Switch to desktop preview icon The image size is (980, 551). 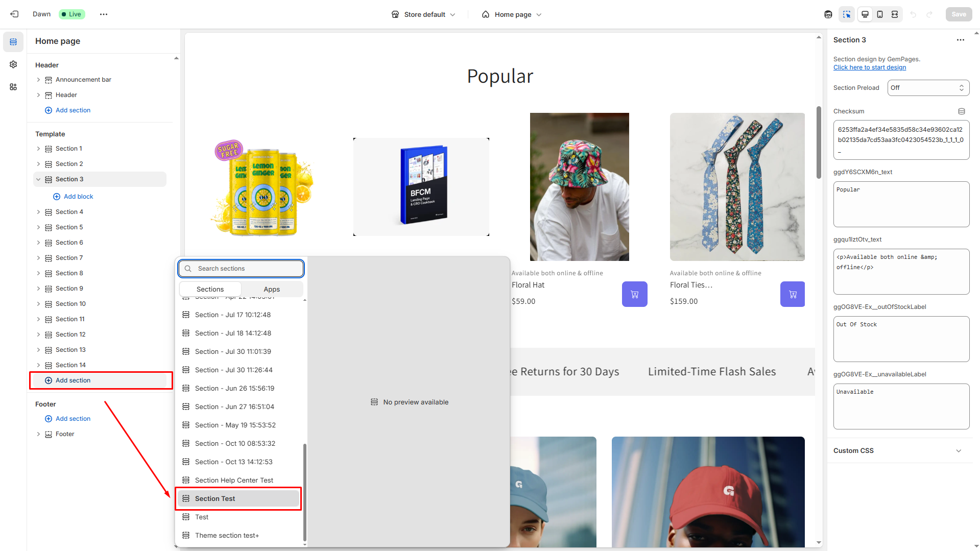click(x=865, y=14)
